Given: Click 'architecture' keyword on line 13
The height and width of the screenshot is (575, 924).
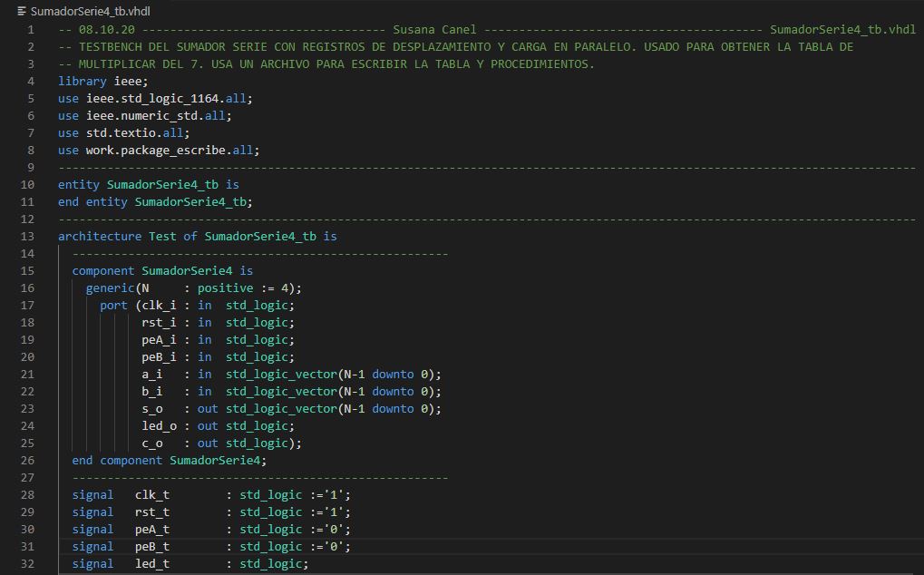Looking at the screenshot, I should click(100, 236).
